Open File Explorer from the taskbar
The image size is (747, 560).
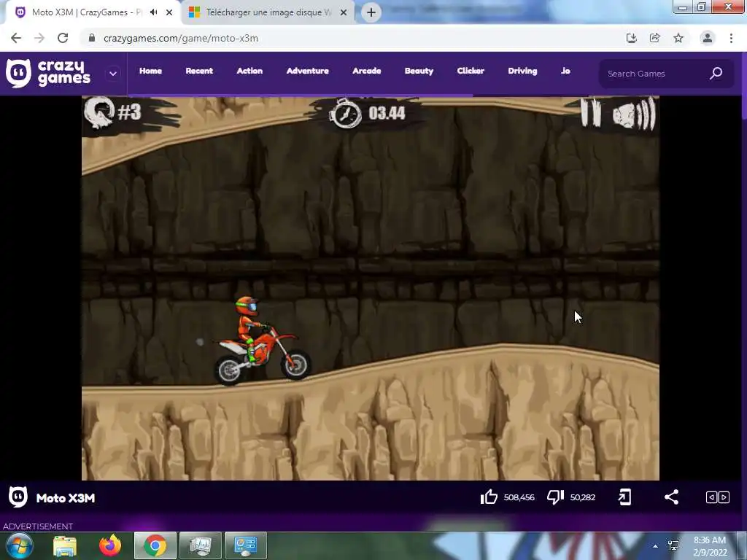(65, 545)
